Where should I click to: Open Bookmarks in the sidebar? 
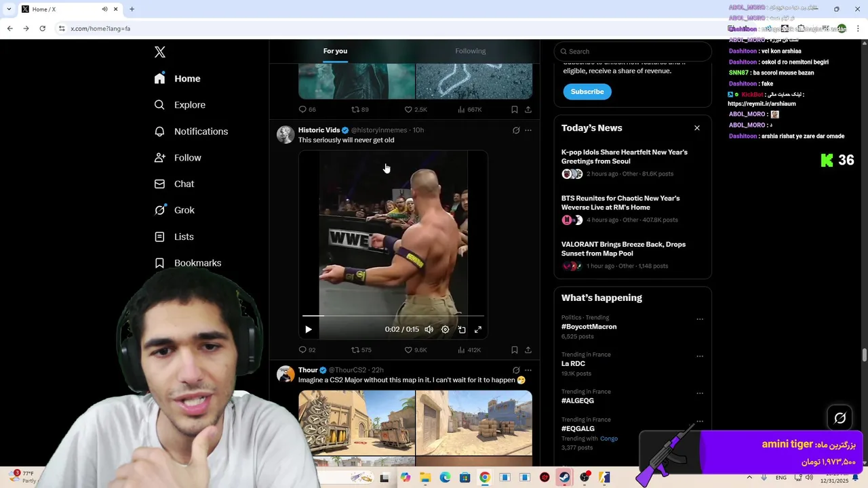tap(188, 263)
